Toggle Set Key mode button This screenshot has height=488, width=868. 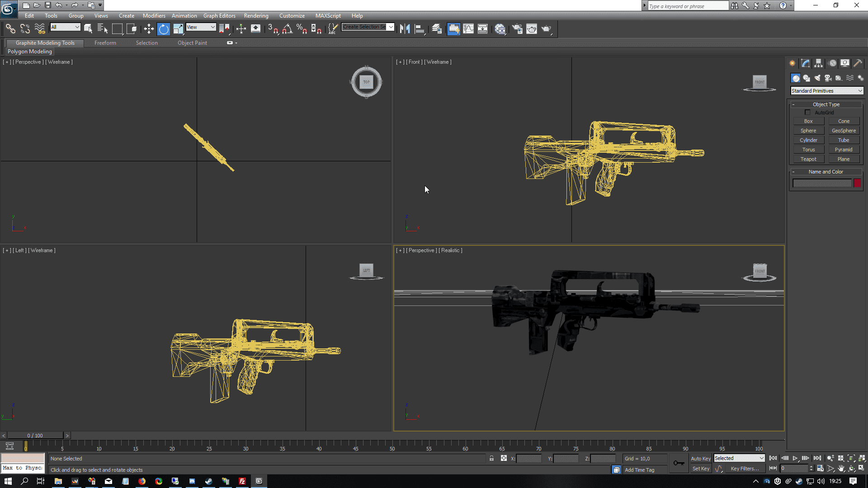pos(701,468)
